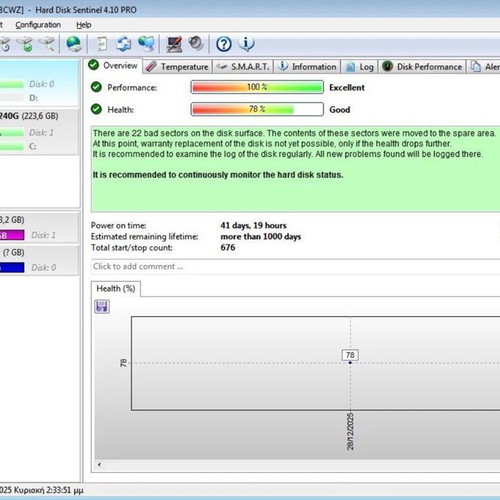Screen dimensions: 500x500
Task: Open the S.M.A.R.T. tab
Action: (x=243, y=67)
